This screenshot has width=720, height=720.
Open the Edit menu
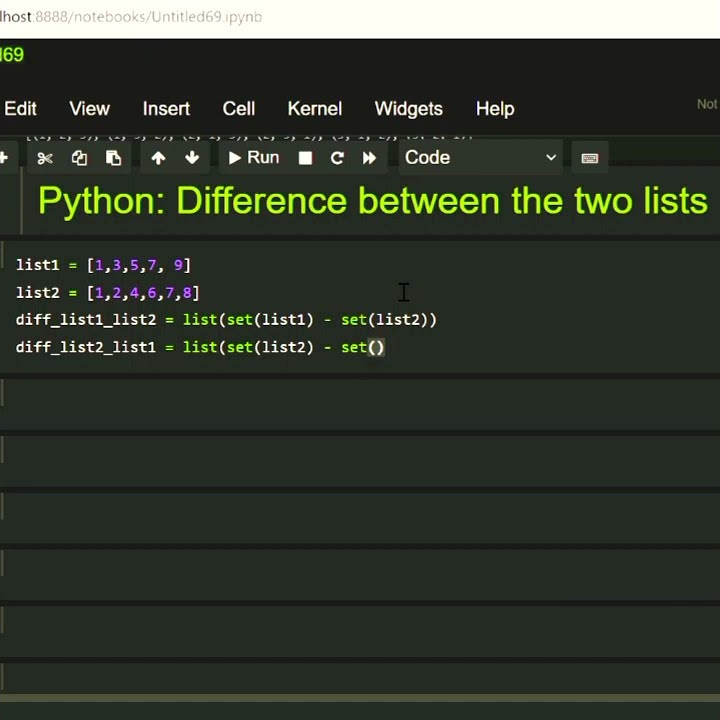coord(20,109)
